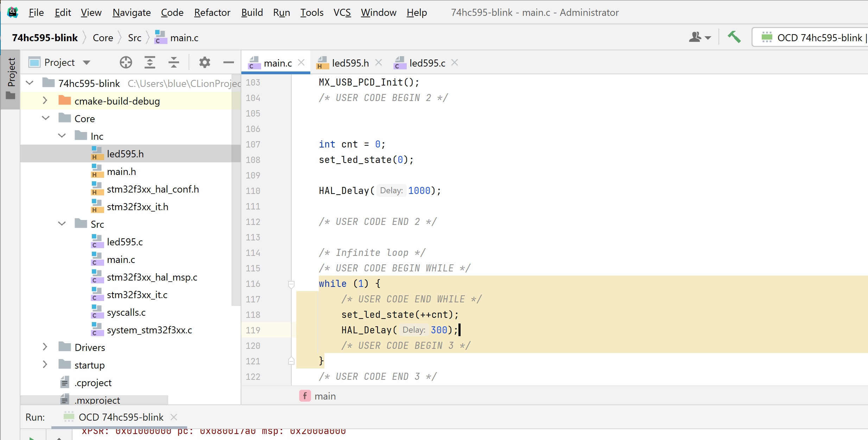Expand the cmake-build-debug folder
The width and height of the screenshot is (868, 440).
[45, 101]
